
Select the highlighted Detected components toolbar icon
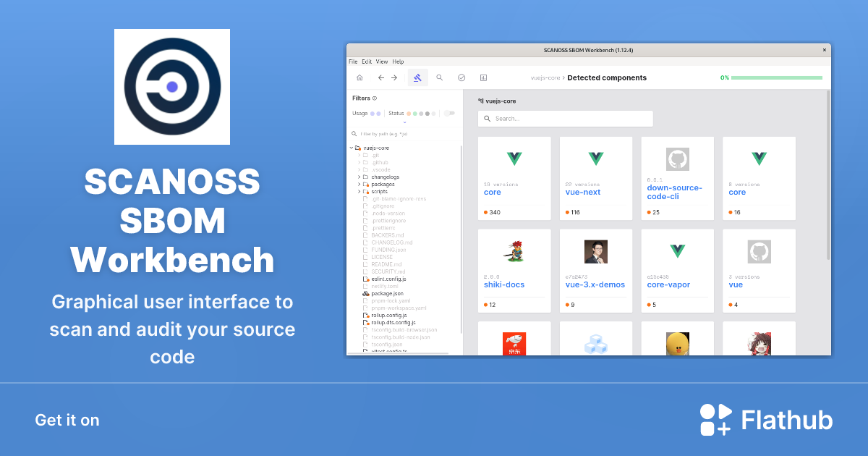pyautogui.click(x=417, y=77)
